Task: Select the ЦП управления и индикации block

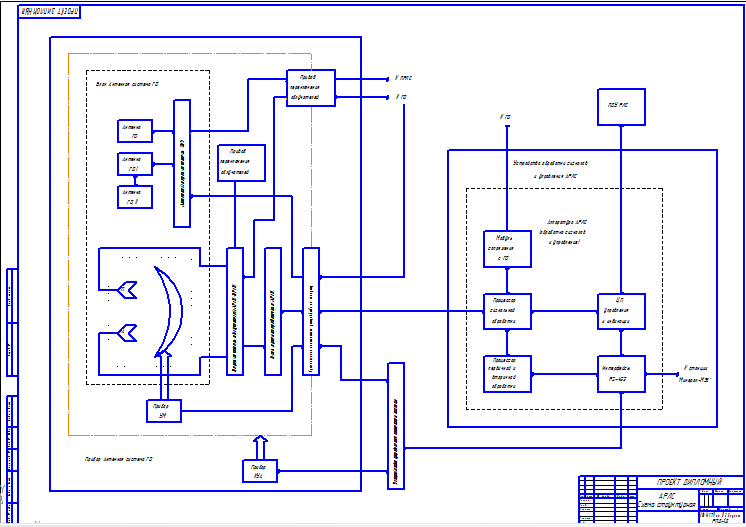Action: click(x=621, y=312)
